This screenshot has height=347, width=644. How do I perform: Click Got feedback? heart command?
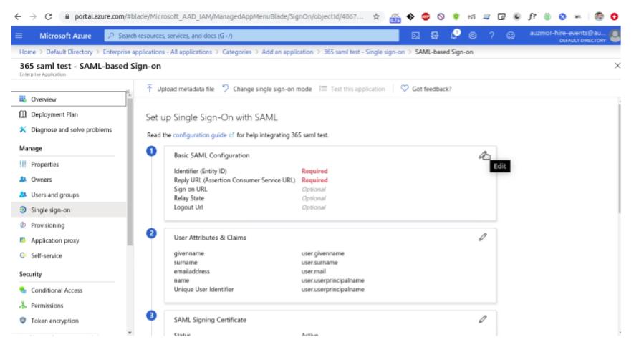pos(426,89)
